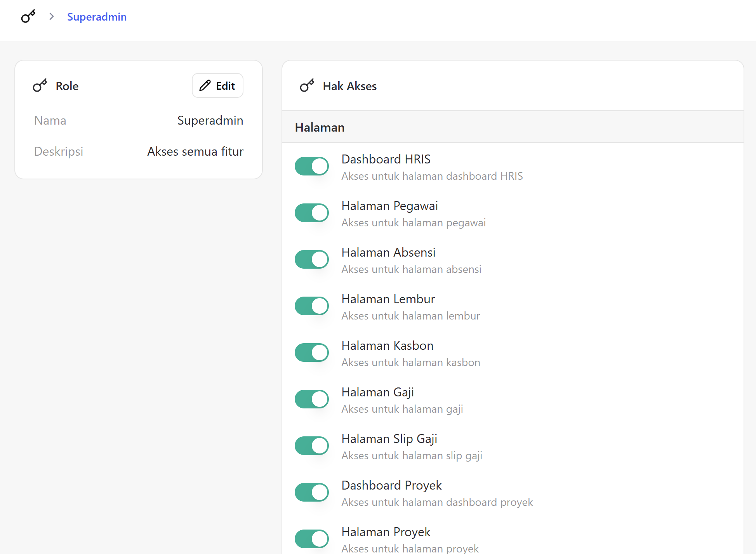Toggle the Halaman Slip Gaji switch
The height and width of the screenshot is (554, 756).
pyautogui.click(x=311, y=446)
